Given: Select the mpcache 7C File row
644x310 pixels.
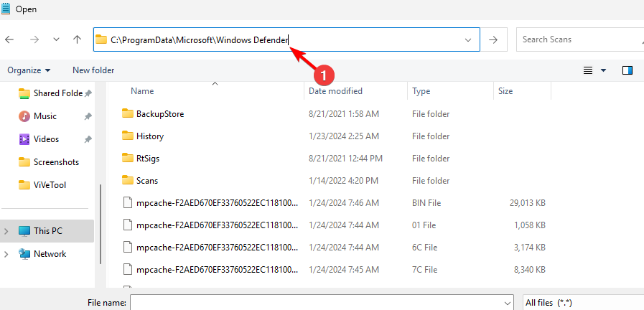Looking at the screenshot, I should 336,269.
